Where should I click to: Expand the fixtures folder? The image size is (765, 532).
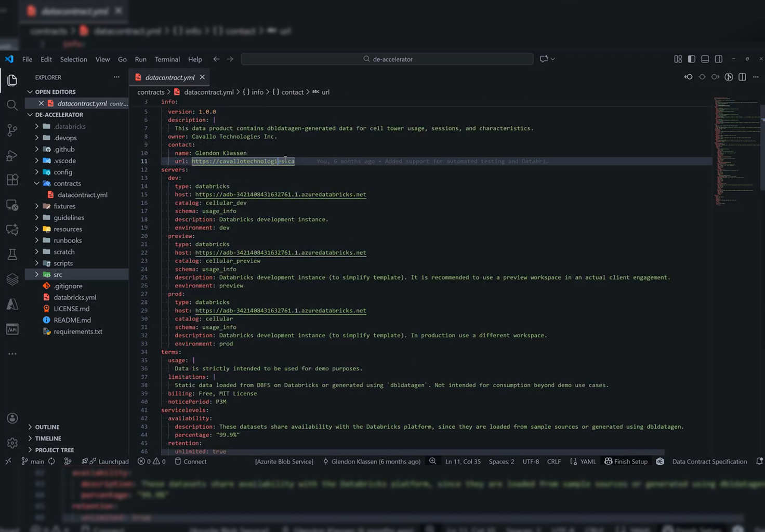coord(64,206)
